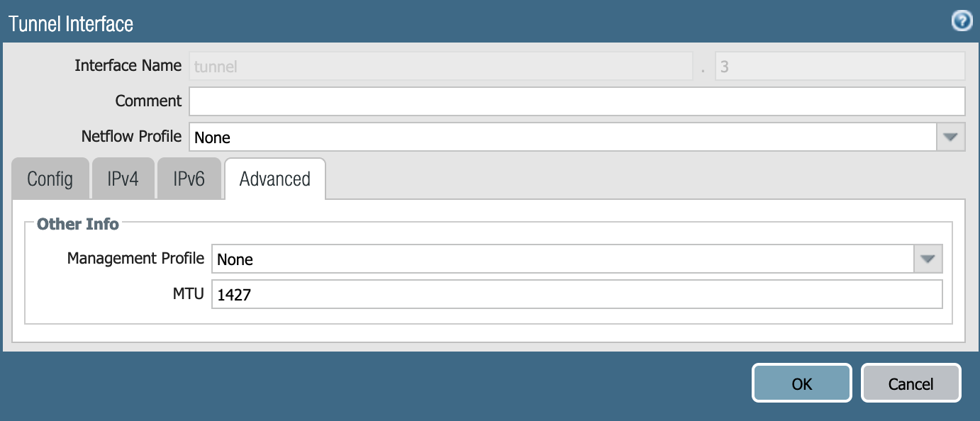Click into the MTU input field

click(x=577, y=294)
